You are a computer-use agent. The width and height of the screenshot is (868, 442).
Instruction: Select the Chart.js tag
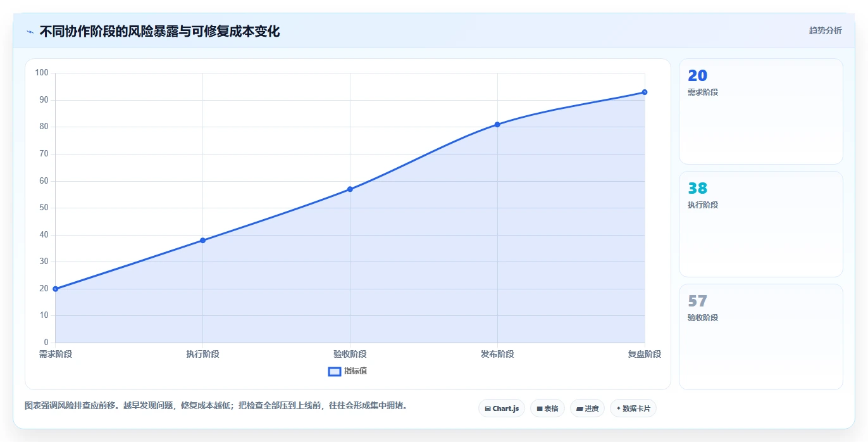click(502, 408)
